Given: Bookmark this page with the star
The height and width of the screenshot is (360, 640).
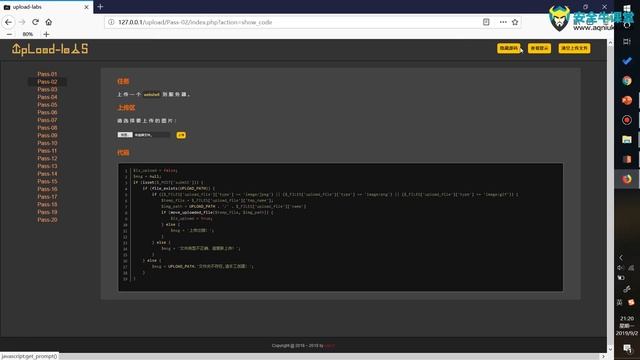Looking at the screenshot, I should click(x=515, y=22).
